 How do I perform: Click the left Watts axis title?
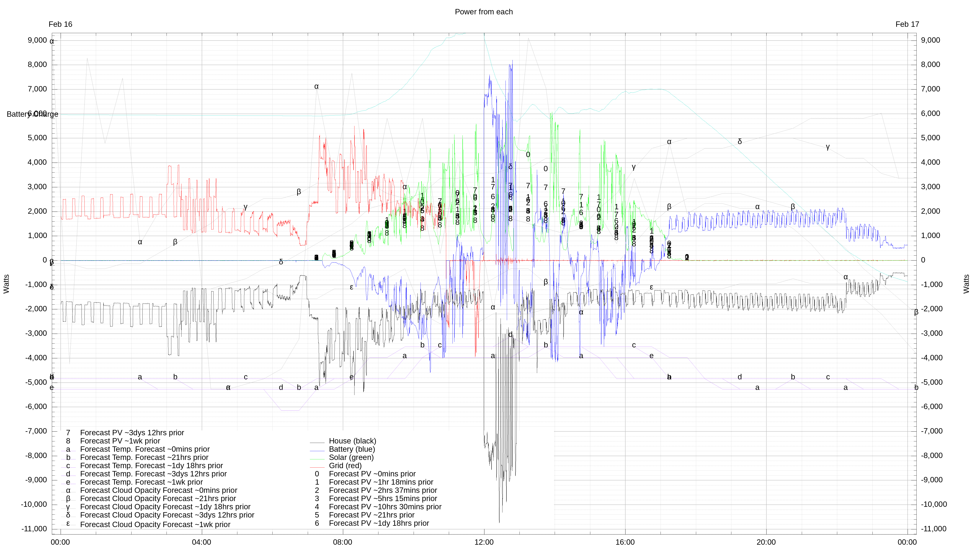point(7,284)
